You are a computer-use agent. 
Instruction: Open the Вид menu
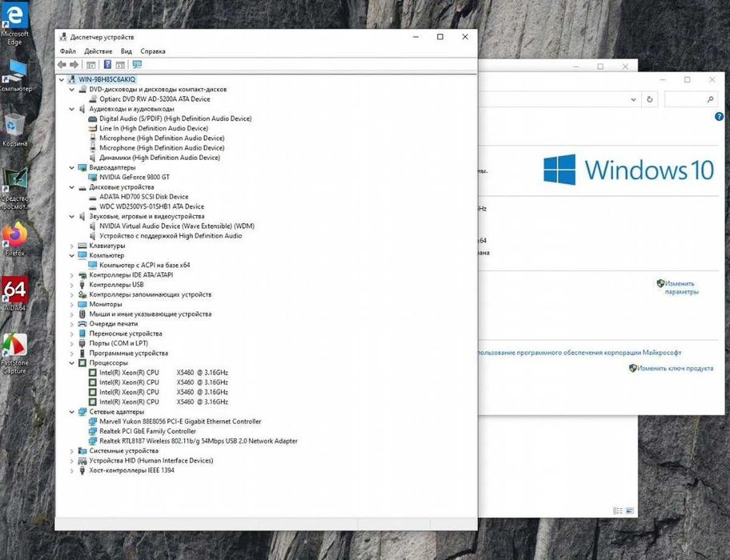[126, 51]
